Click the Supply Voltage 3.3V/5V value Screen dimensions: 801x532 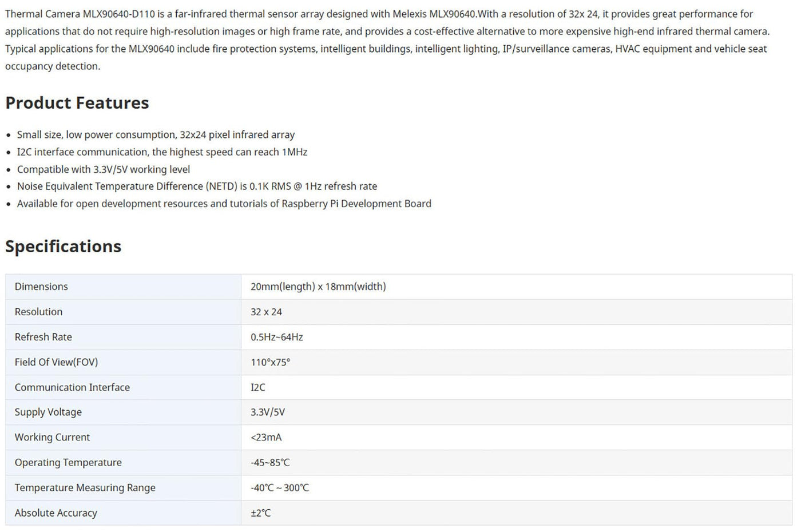(x=268, y=412)
